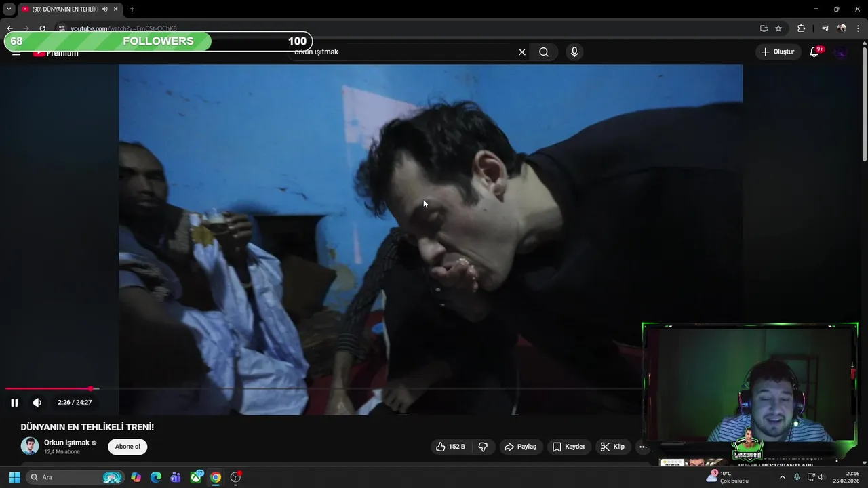This screenshot has width=868, height=488.
Task: Share the video via Paylaş
Action: tap(521, 447)
